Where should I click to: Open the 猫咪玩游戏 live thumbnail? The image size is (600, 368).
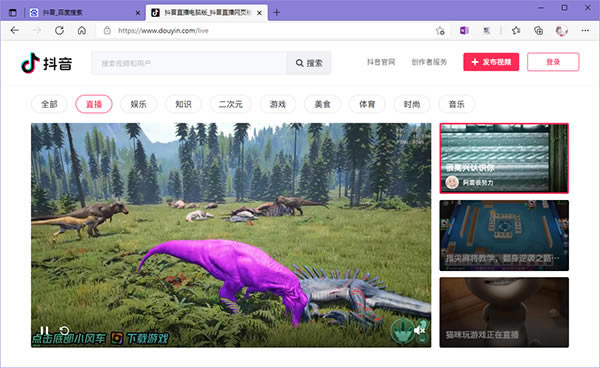tap(504, 312)
